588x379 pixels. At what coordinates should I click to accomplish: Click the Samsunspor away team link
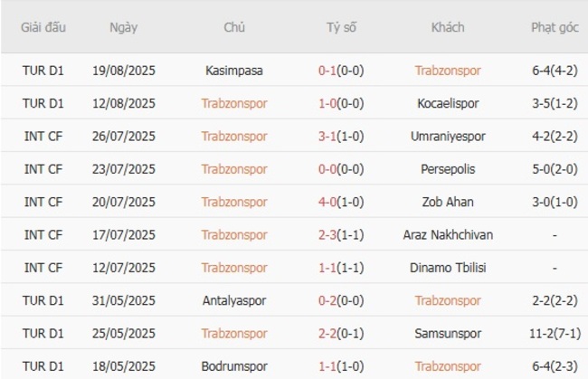point(448,334)
